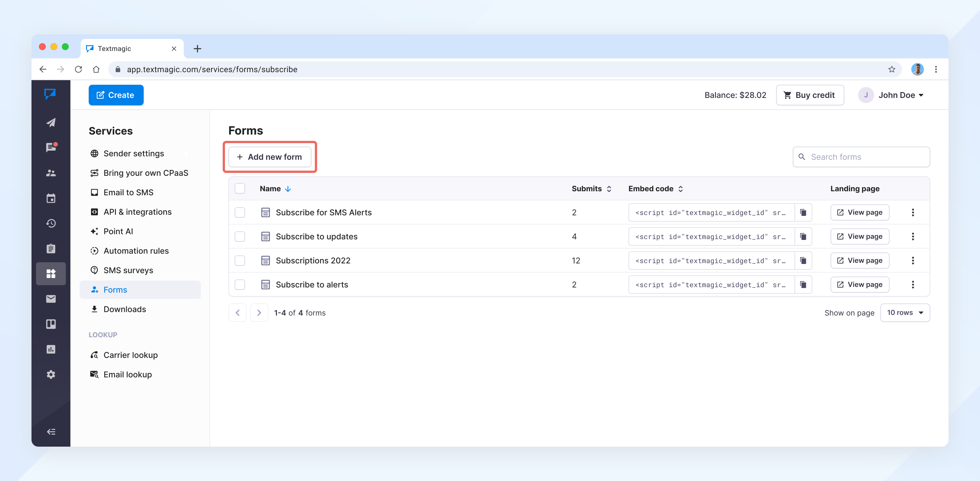View page for Subscribe to updates
Image resolution: width=980 pixels, height=481 pixels.
pyautogui.click(x=860, y=237)
